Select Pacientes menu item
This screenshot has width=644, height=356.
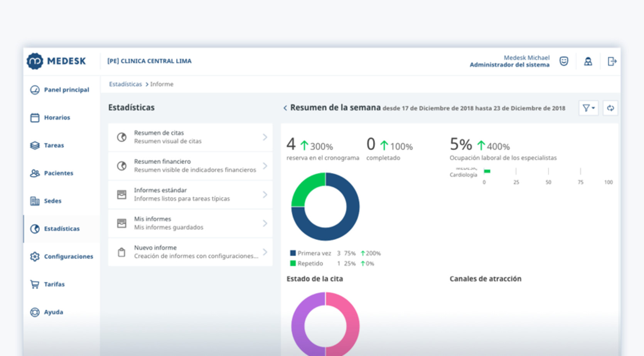click(x=62, y=173)
